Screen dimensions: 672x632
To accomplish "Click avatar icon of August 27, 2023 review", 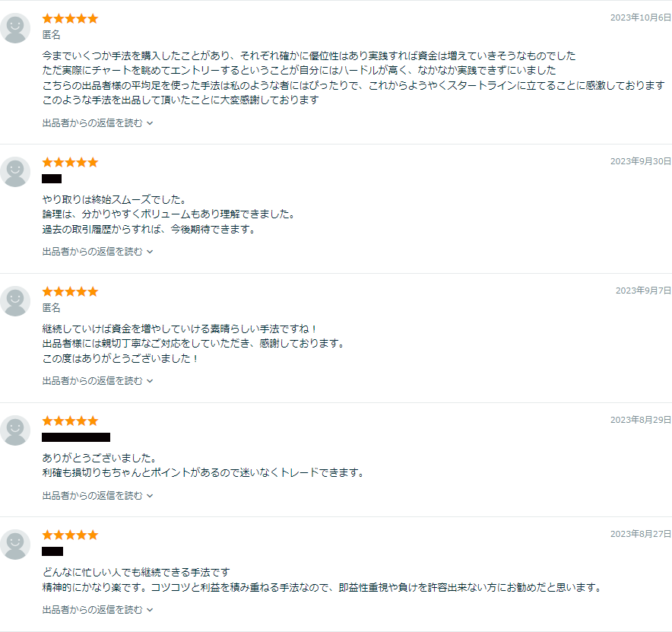I will point(15,545).
